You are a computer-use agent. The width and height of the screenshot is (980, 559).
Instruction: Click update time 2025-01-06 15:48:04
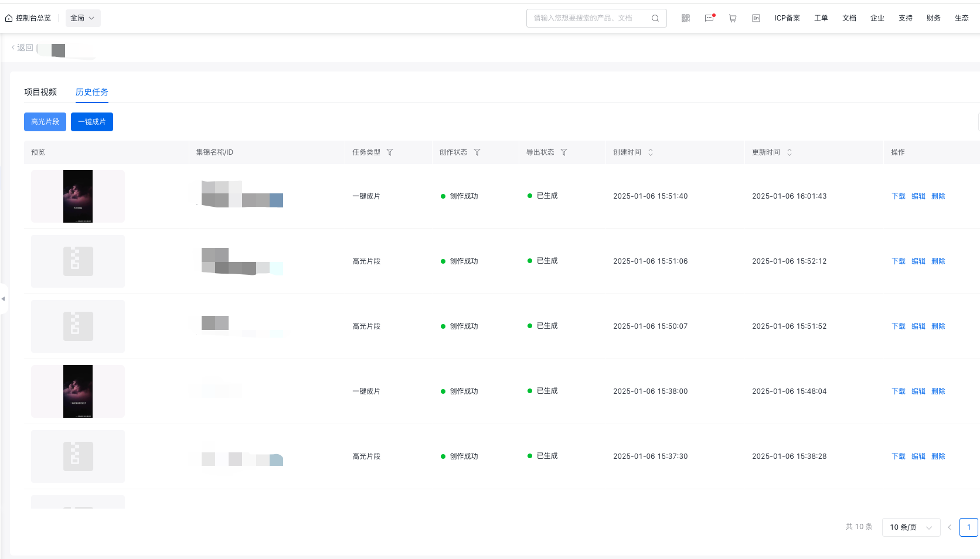pyautogui.click(x=790, y=391)
